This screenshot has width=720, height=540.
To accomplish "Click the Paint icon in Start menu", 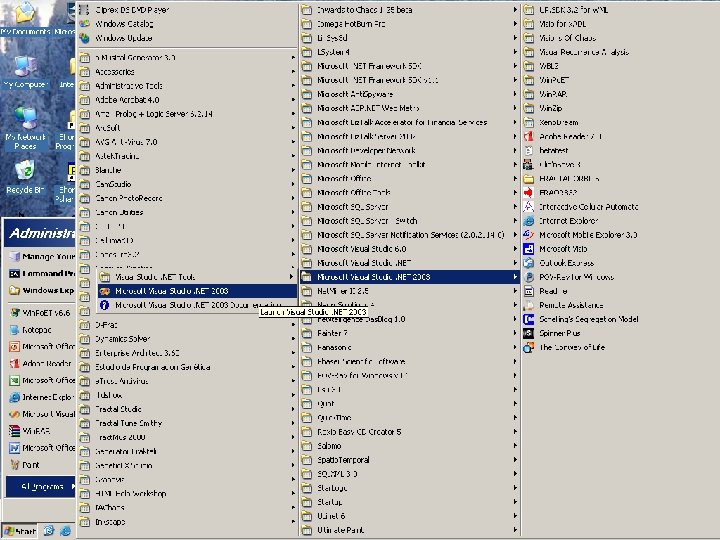I will click(x=15, y=465).
